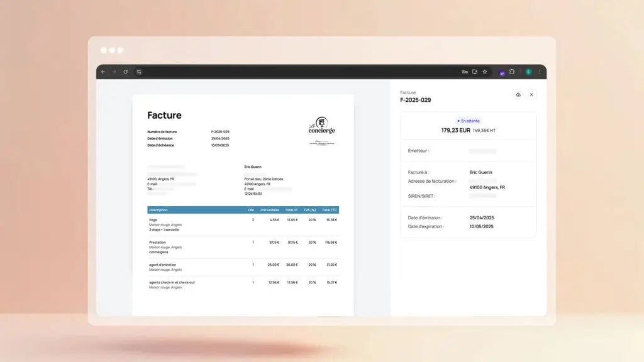Image resolution: width=644 pixels, height=362 pixels.
Task: Click the 'Total TTC' column header
Action: (330, 210)
